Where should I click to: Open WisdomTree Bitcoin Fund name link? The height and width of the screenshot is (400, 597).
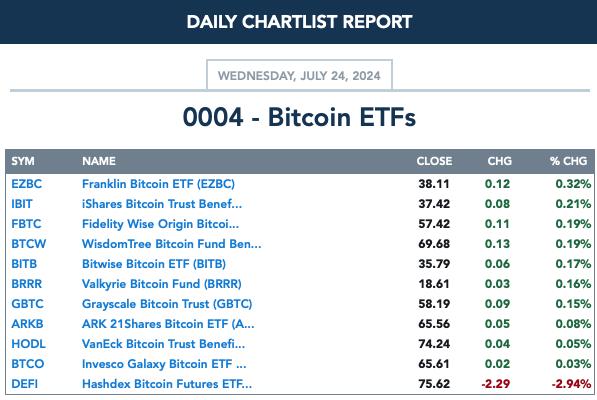point(172,244)
